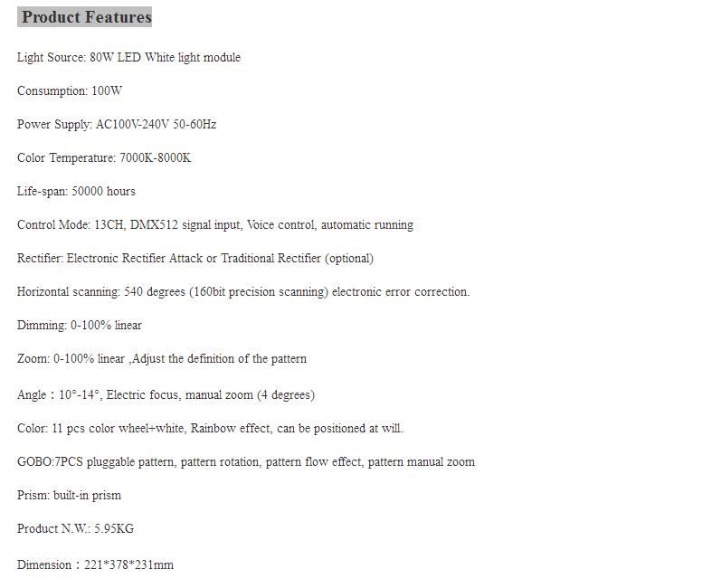Click the Dimension 221*378*231mm line
Viewport: 721px width, 588px height.
click(95, 565)
